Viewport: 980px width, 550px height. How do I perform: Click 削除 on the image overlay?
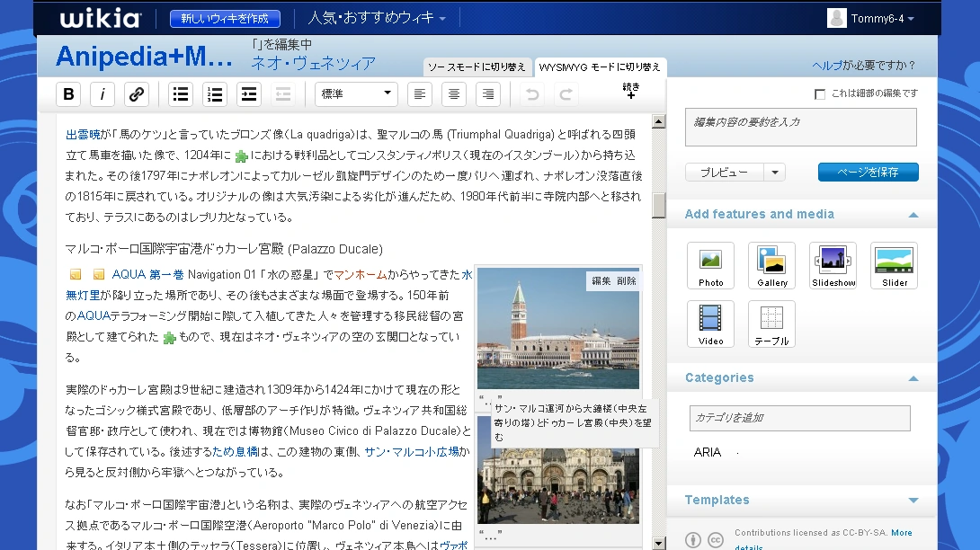coord(627,281)
